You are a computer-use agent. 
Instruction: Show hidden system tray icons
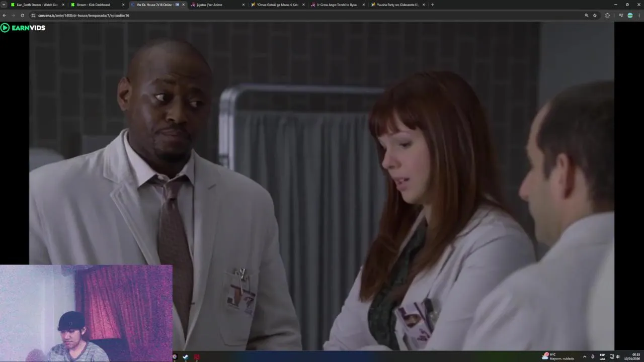[x=584, y=356]
